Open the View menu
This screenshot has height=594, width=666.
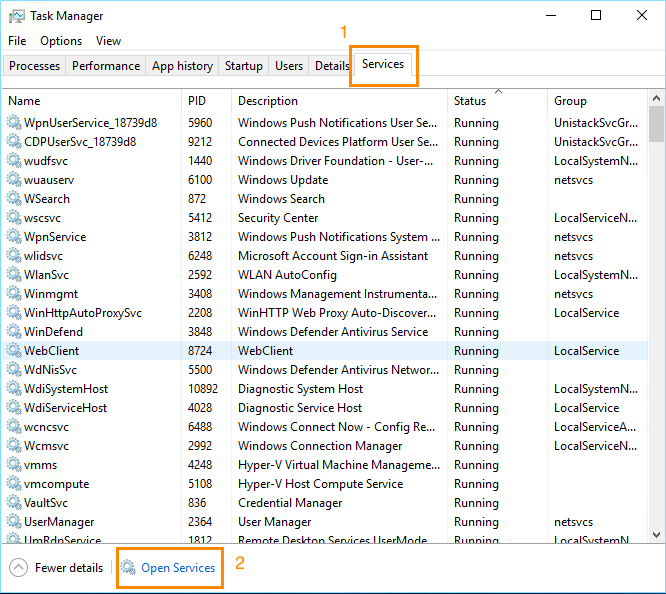coord(108,41)
